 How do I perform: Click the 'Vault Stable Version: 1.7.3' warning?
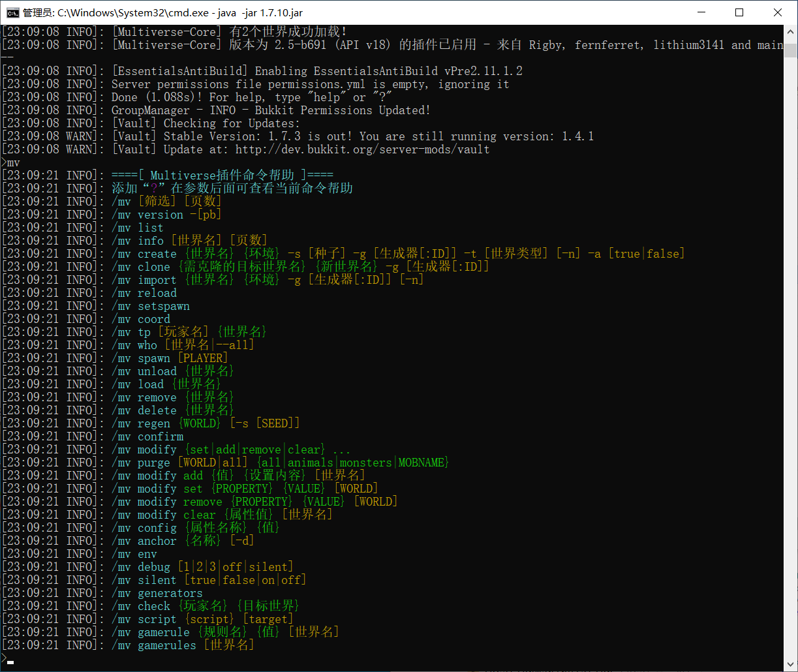pos(298,136)
